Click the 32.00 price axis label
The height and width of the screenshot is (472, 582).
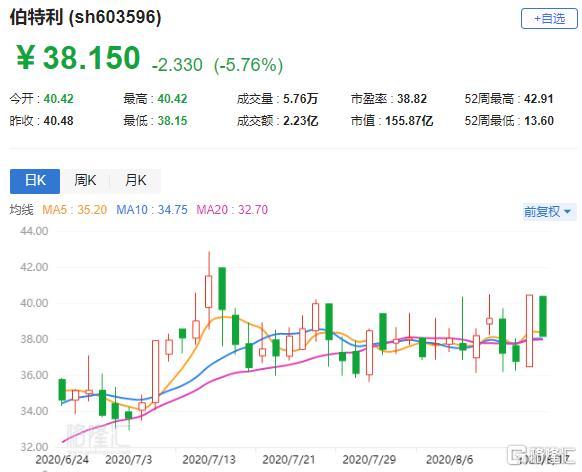click(x=34, y=447)
